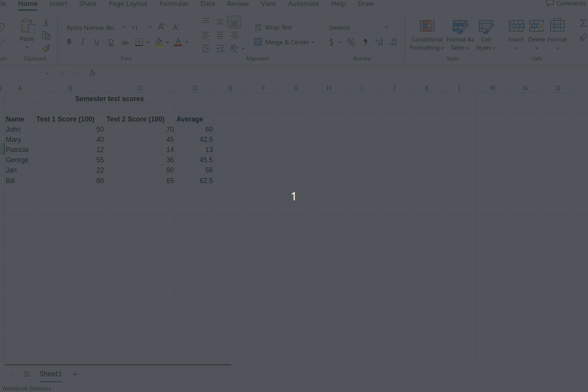Viewport: 588px width, 392px height.
Task: Click the Cut scissors icon
Action: click(x=46, y=23)
